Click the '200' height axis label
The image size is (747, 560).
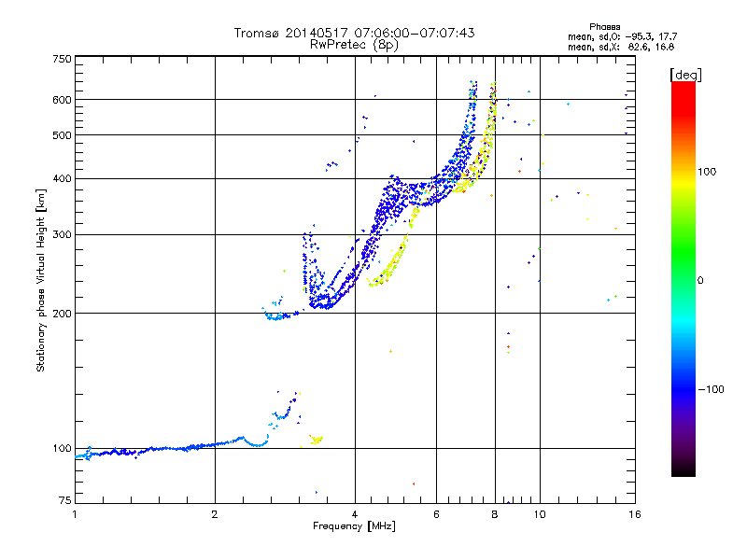[62, 314]
